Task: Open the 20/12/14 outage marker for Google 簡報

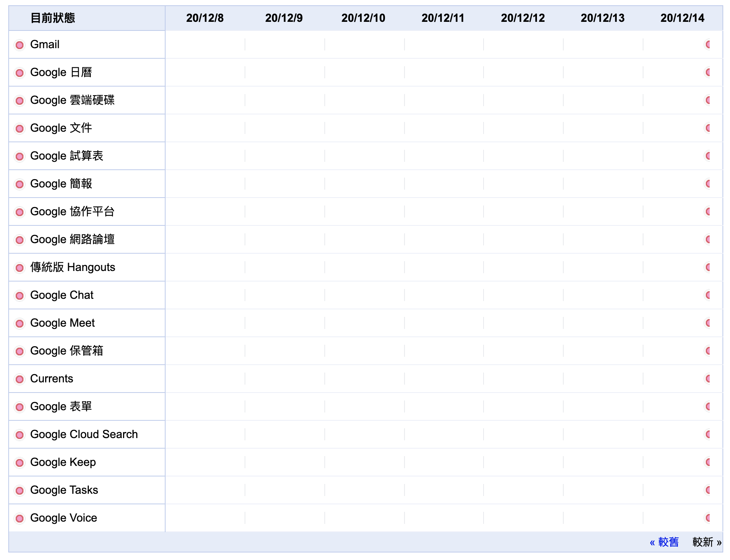Action: 707,184
